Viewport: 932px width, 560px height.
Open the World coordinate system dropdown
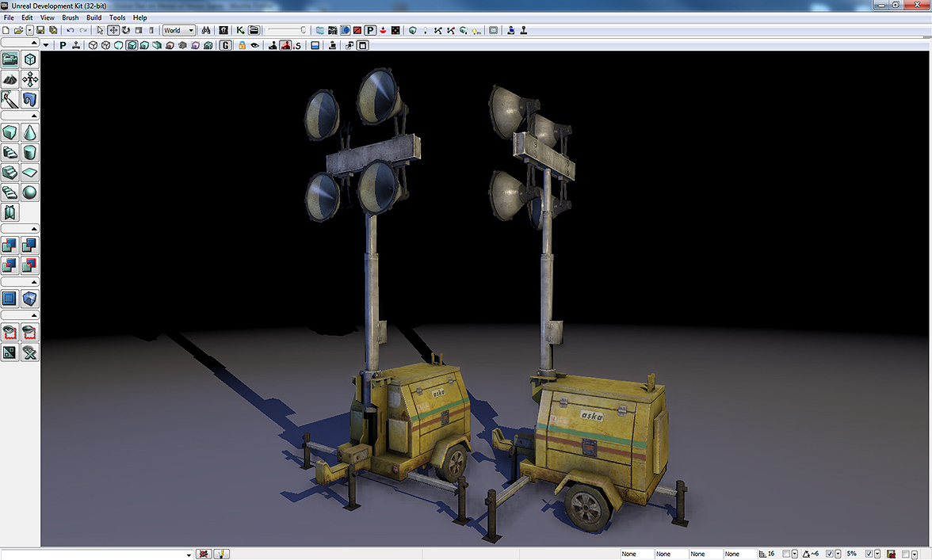[x=179, y=30]
